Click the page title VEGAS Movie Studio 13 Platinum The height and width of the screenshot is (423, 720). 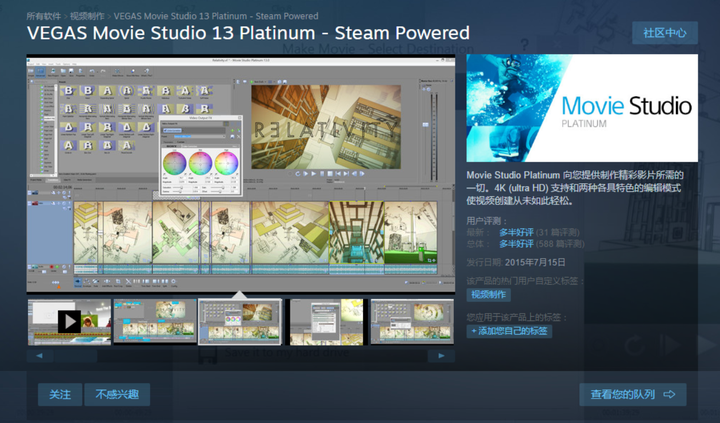248,33
